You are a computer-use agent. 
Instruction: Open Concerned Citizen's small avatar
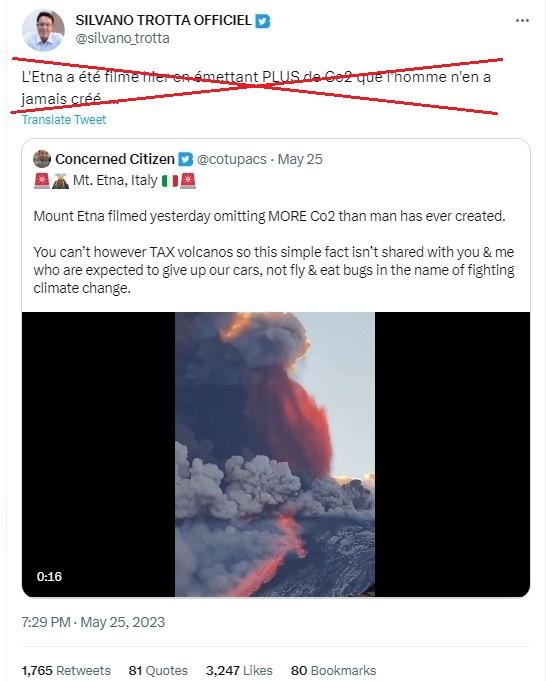pyautogui.click(x=42, y=159)
